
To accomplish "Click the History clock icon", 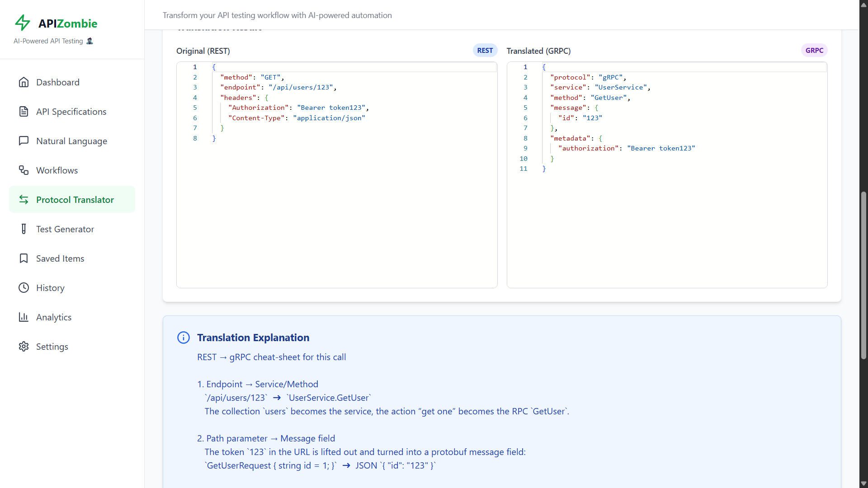I will pyautogui.click(x=24, y=288).
